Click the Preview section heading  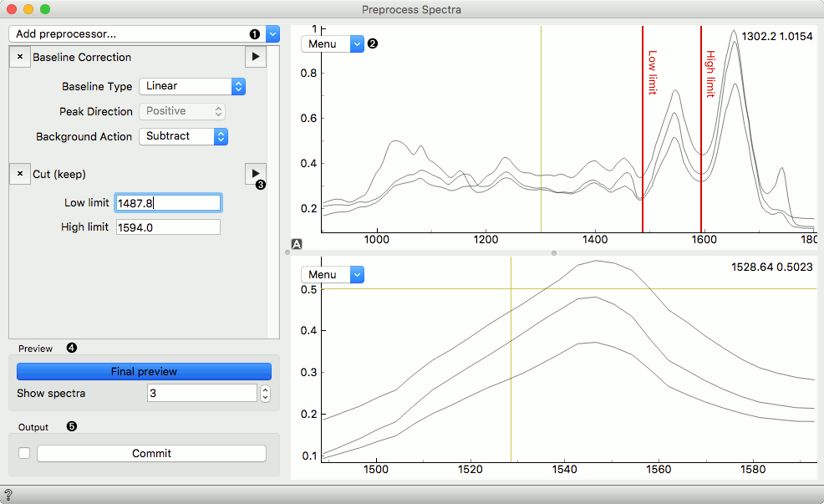[35, 349]
